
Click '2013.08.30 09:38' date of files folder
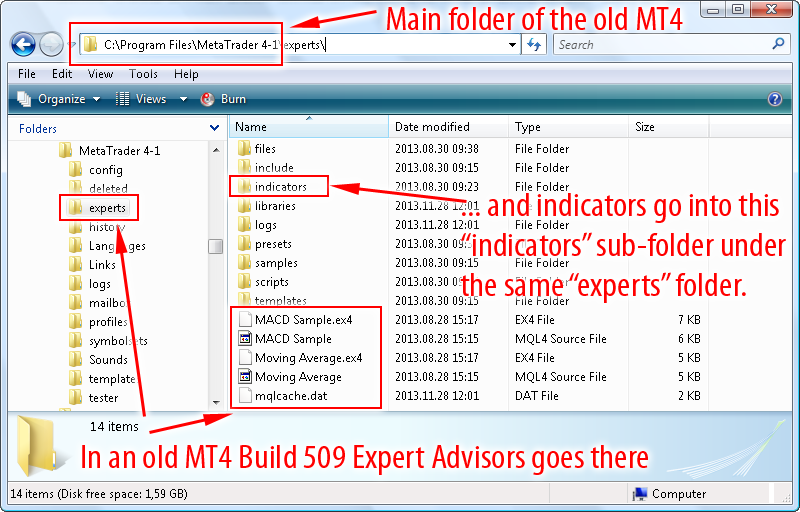click(x=437, y=148)
